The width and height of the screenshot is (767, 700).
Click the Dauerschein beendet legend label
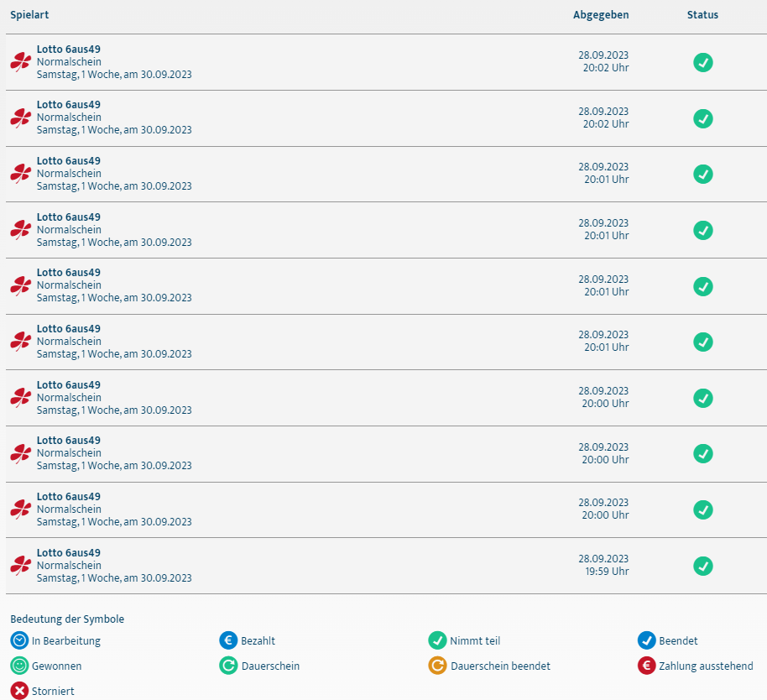click(x=500, y=666)
